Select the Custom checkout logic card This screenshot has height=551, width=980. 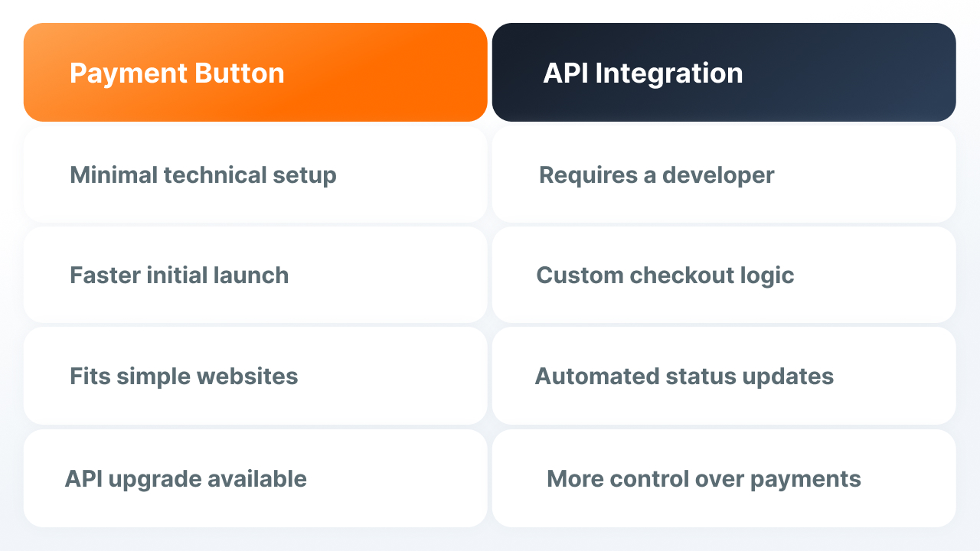pyautogui.click(x=724, y=275)
